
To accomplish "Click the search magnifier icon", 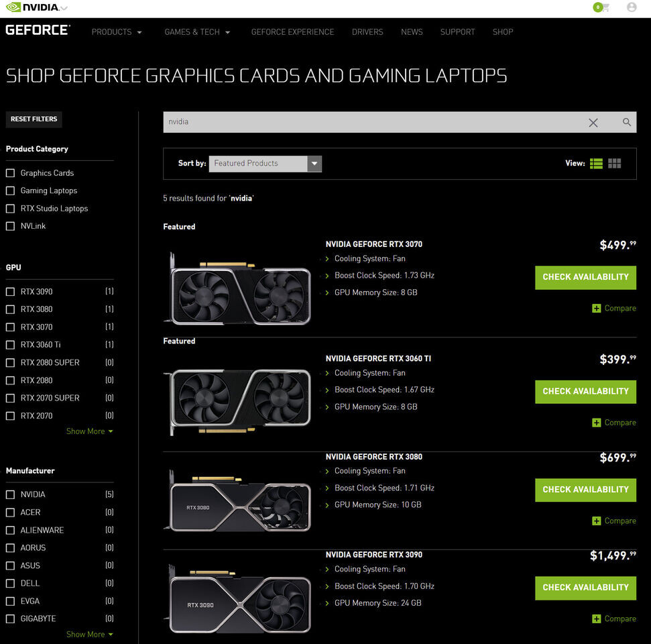I will 626,122.
